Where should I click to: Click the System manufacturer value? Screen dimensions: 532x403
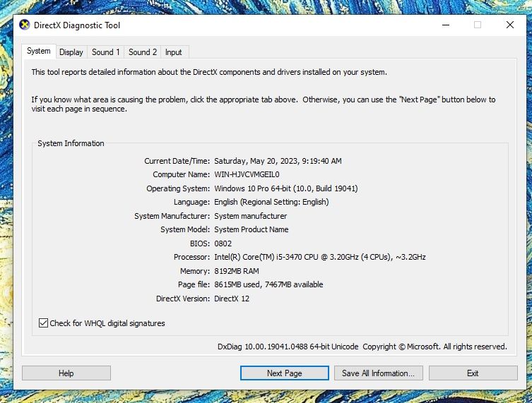click(250, 216)
